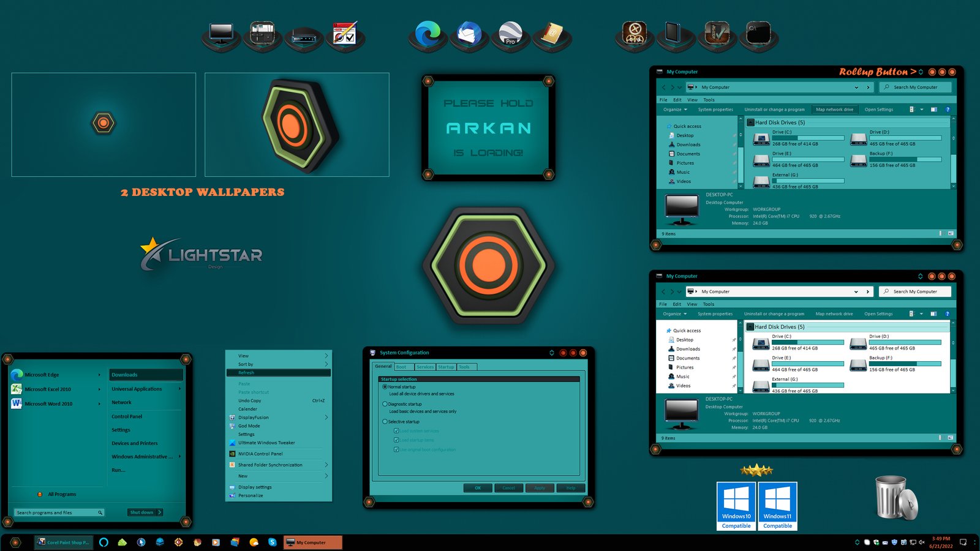The width and height of the screenshot is (980, 551).
Task: Collapse Hard Disk Drives group in upper window
Action: [x=750, y=122]
